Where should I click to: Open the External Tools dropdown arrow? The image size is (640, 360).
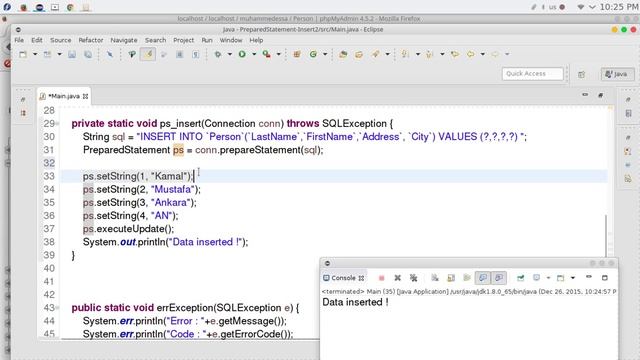click(278, 54)
